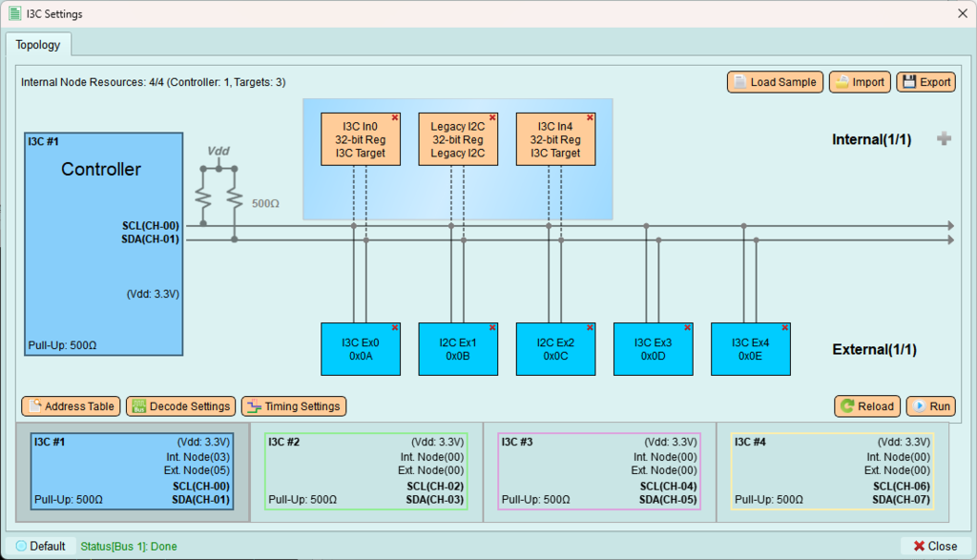Select the I3C #2 bus panel
This screenshot has width=977, height=560.
coord(365,471)
